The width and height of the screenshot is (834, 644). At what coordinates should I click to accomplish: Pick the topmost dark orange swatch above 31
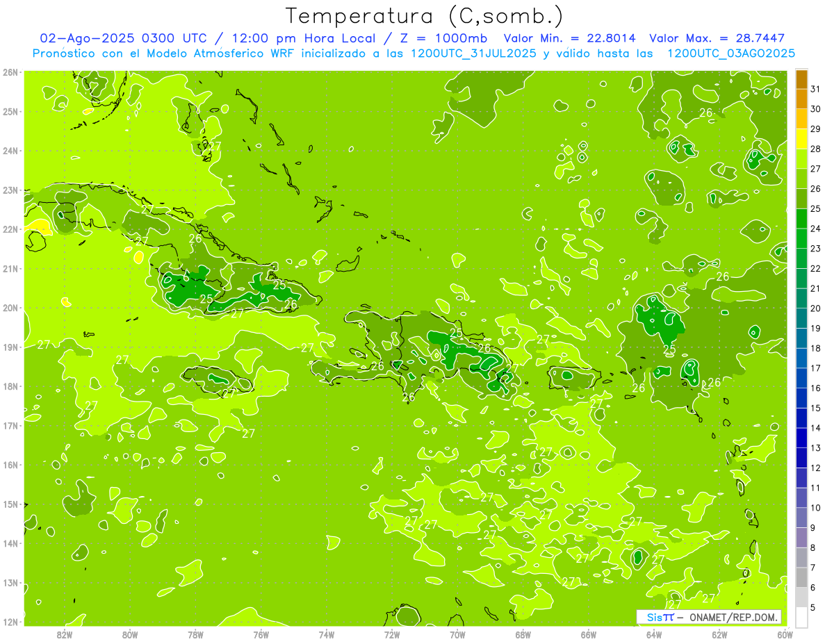click(x=802, y=79)
